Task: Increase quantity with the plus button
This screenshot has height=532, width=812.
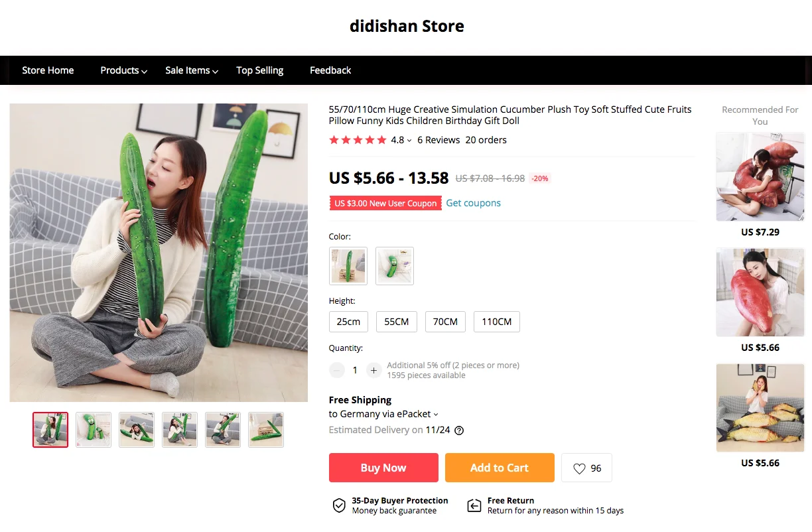Action: (x=374, y=370)
